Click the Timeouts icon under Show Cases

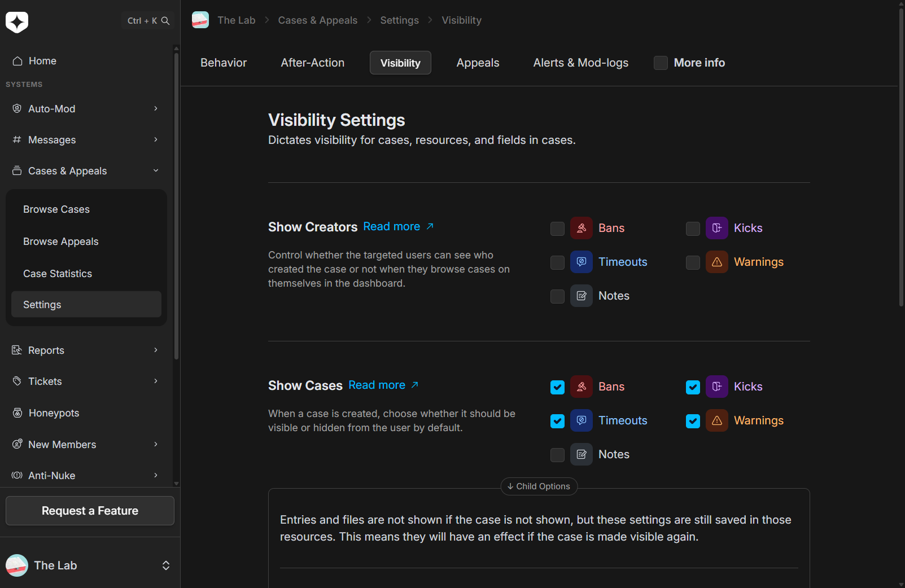[x=582, y=420]
